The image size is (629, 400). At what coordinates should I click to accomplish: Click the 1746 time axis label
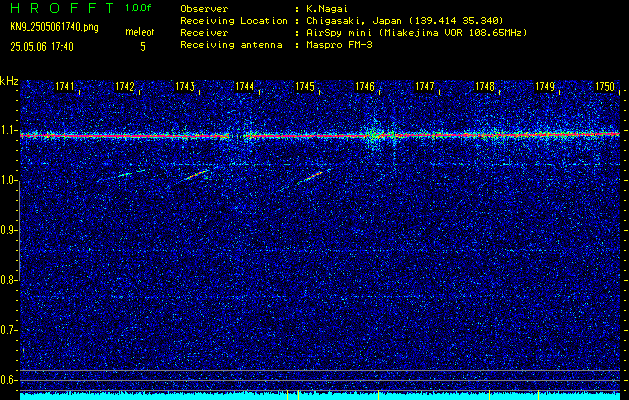pyautogui.click(x=365, y=86)
